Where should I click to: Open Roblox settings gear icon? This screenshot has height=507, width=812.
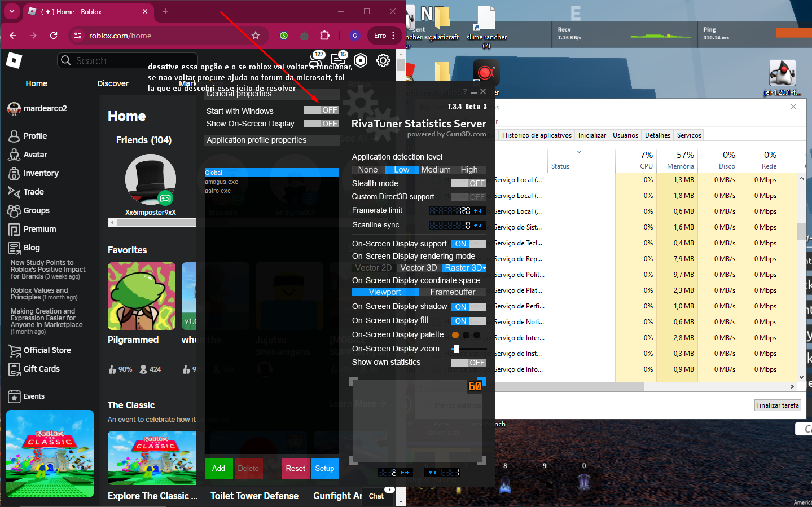(383, 60)
